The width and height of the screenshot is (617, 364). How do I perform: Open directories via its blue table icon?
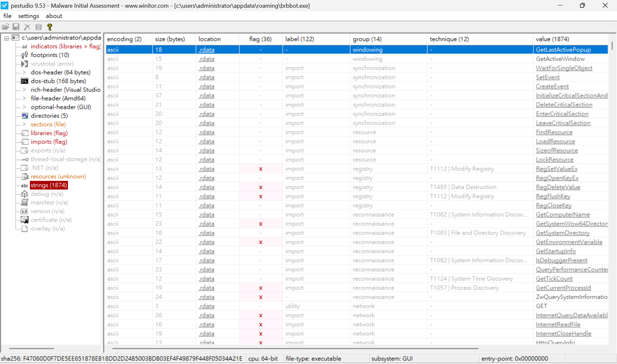pos(25,116)
